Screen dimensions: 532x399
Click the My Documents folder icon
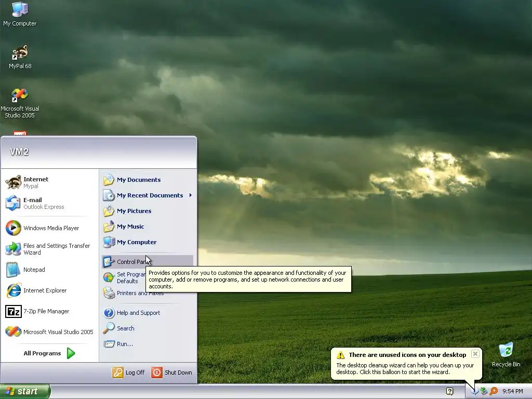pos(109,179)
